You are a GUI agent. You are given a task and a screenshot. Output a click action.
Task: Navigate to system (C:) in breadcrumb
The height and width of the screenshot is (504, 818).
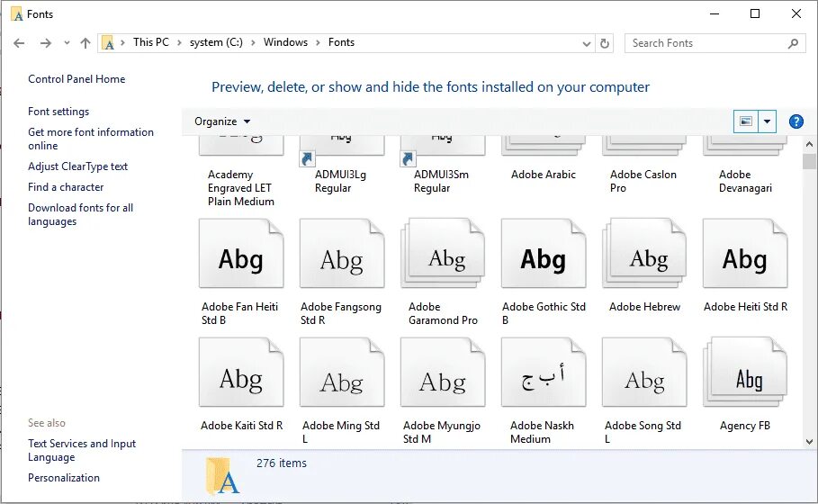216,42
